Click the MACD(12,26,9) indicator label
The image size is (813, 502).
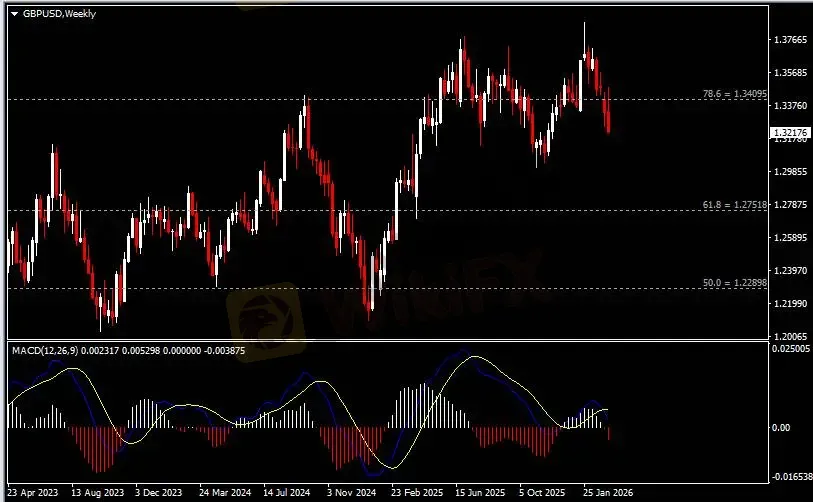pyautogui.click(x=45, y=351)
